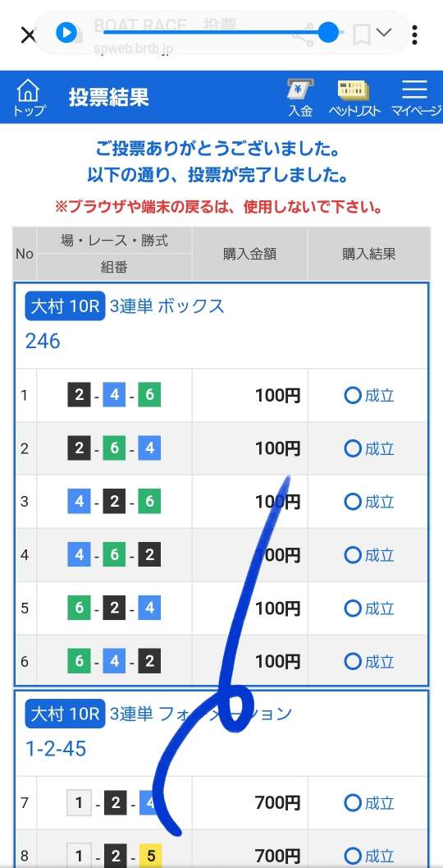Click the share icon behind the slider

tap(303, 34)
